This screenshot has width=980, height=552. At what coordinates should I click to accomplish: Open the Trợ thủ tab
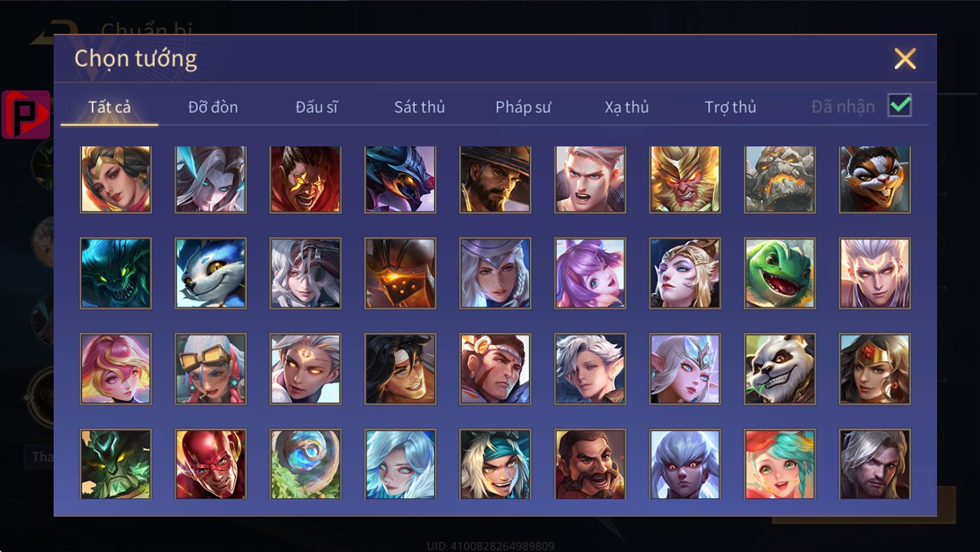tap(731, 107)
